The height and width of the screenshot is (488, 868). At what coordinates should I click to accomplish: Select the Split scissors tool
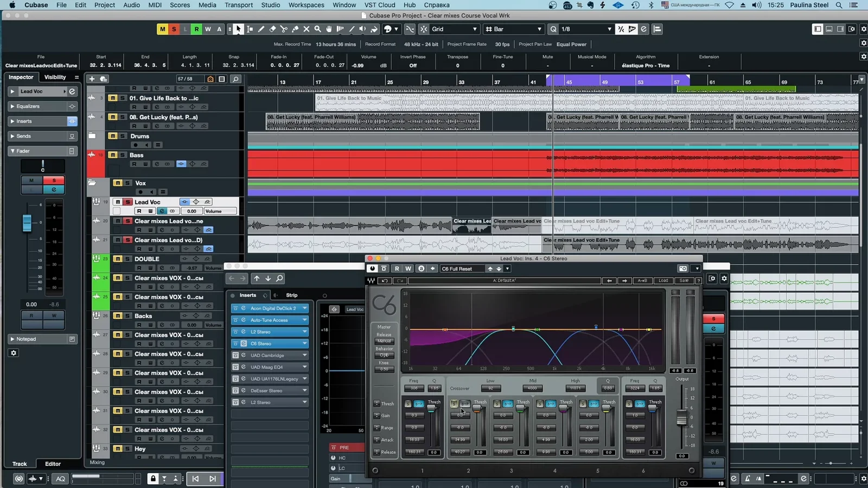284,29
